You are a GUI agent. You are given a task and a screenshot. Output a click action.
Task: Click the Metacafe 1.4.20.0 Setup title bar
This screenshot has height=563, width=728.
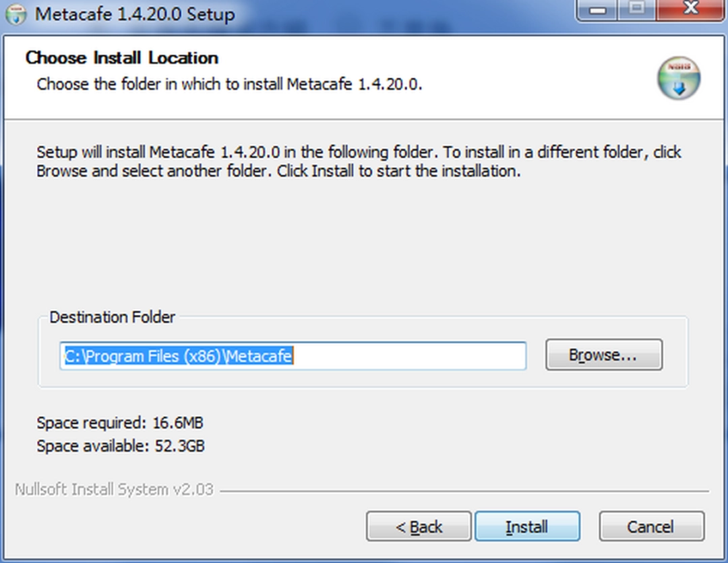pyautogui.click(x=303, y=13)
